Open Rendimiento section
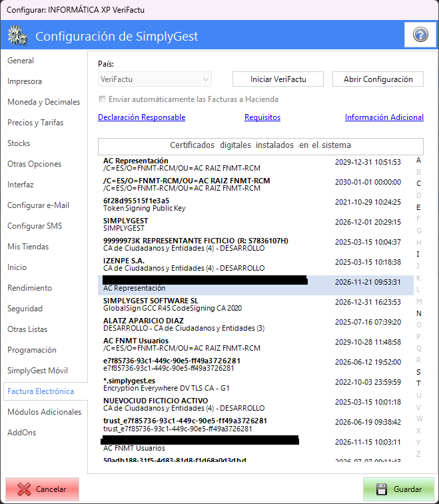 [x=29, y=288]
